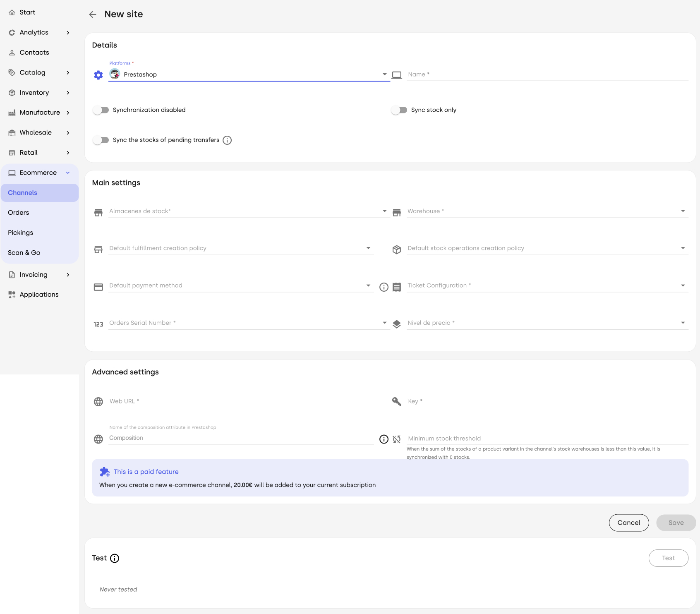This screenshot has height=614, width=700.
Task: Click the Prestashop logo in the Platforms field
Action: pos(115,74)
